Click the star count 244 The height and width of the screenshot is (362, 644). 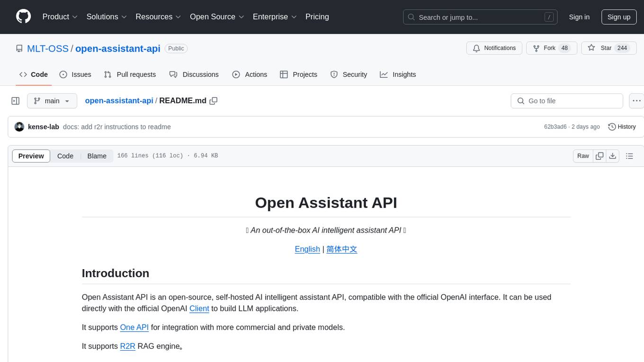tap(622, 48)
